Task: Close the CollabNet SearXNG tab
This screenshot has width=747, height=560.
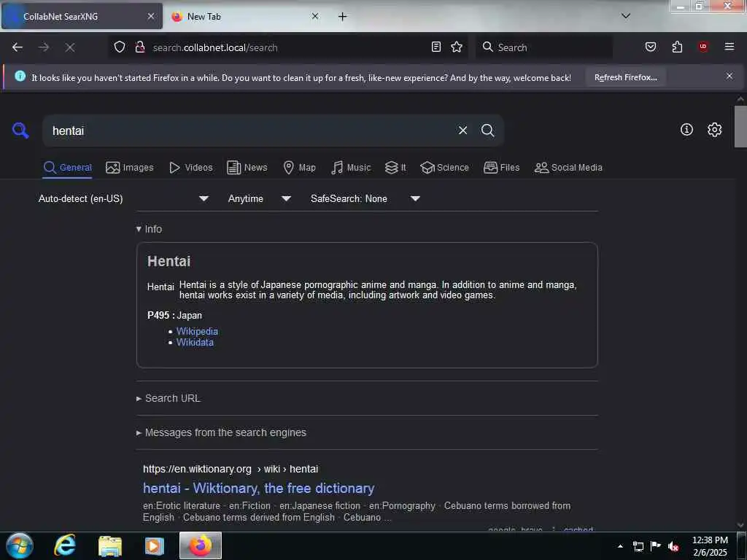Action: 150,16
